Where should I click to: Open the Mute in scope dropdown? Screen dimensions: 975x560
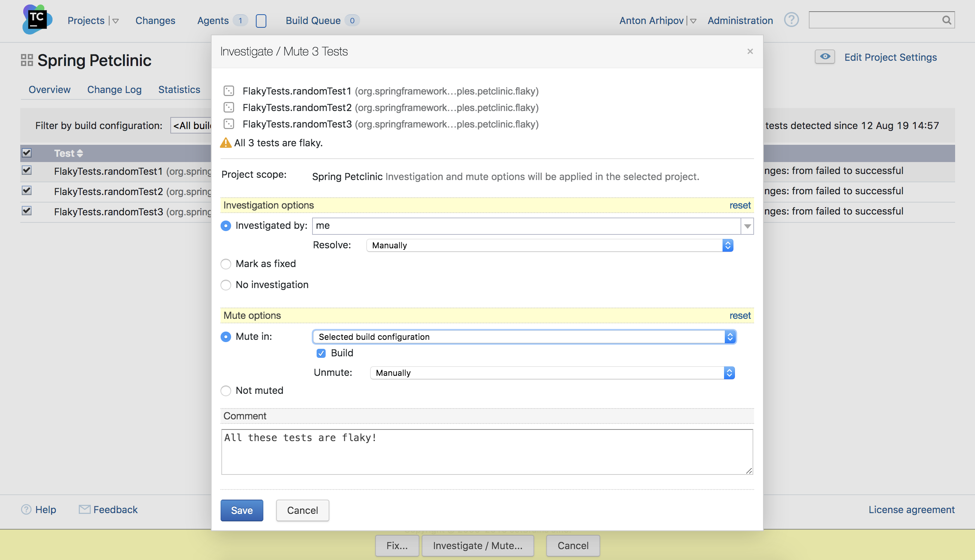coord(524,337)
